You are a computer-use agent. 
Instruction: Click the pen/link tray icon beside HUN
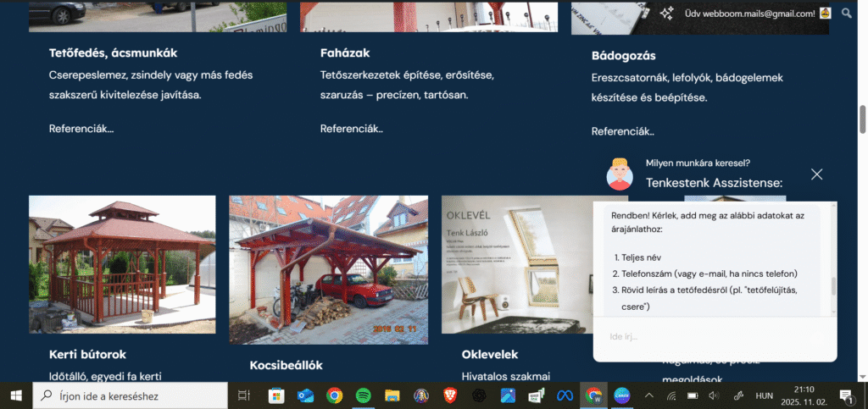click(x=738, y=395)
